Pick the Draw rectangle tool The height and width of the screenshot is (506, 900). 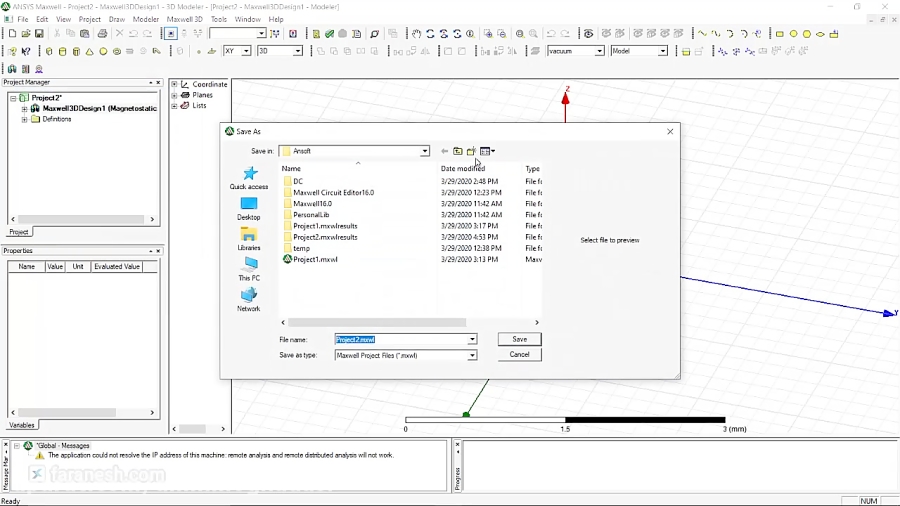tap(779, 34)
